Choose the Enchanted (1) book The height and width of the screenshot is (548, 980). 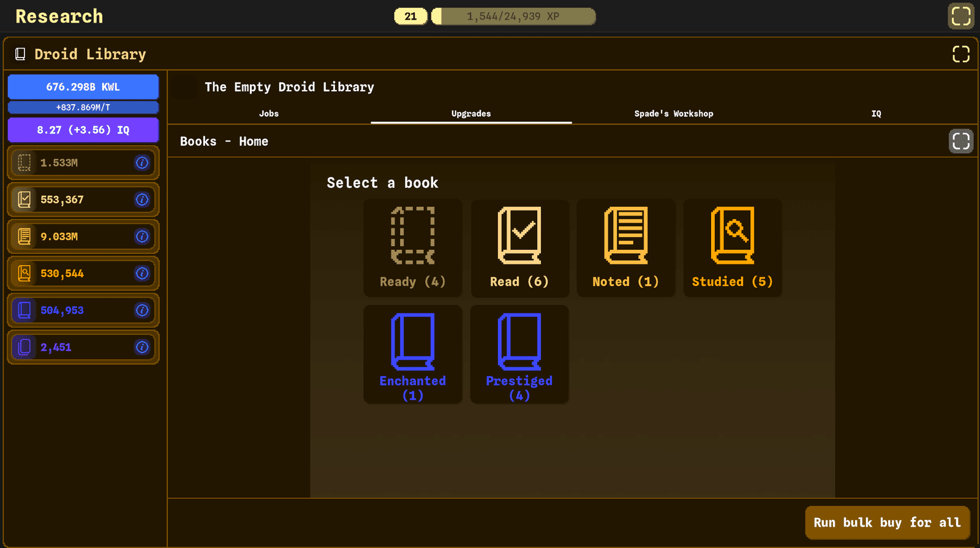[413, 355]
